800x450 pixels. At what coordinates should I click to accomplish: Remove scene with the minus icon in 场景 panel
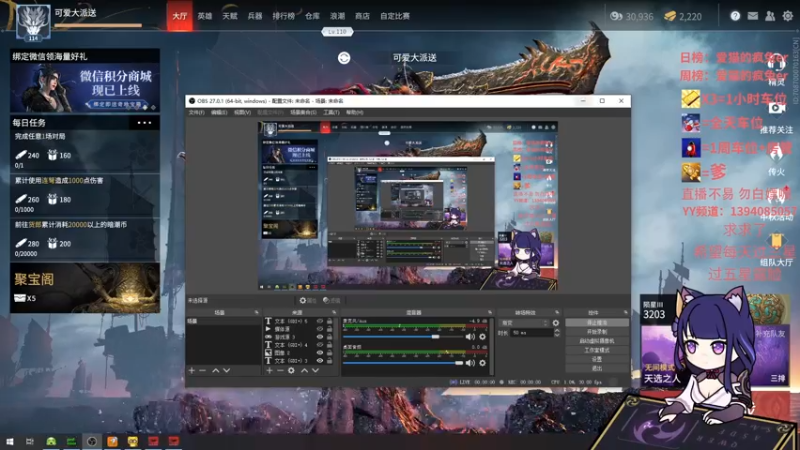coord(203,370)
